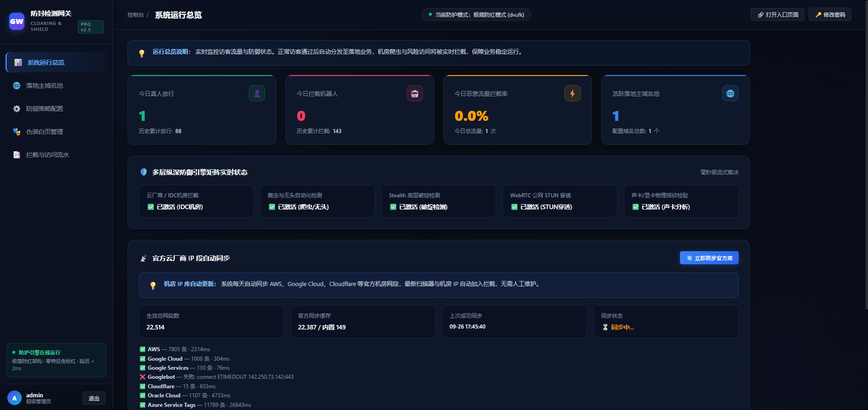Toggle the 已激活 (IDC机房) checkbox
The image size is (868, 410).
[151, 207]
